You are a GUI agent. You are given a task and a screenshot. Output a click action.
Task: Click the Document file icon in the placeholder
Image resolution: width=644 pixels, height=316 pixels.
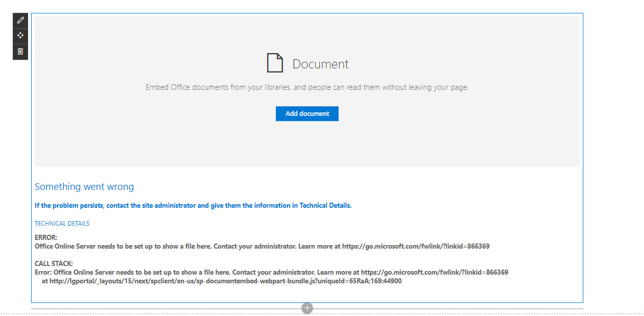pyautogui.click(x=275, y=63)
